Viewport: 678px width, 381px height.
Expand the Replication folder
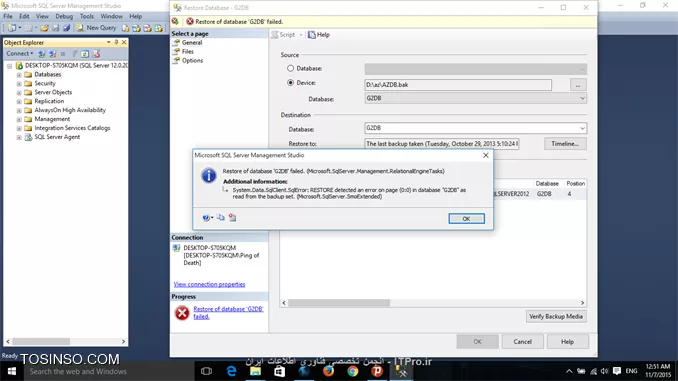point(19,102)
